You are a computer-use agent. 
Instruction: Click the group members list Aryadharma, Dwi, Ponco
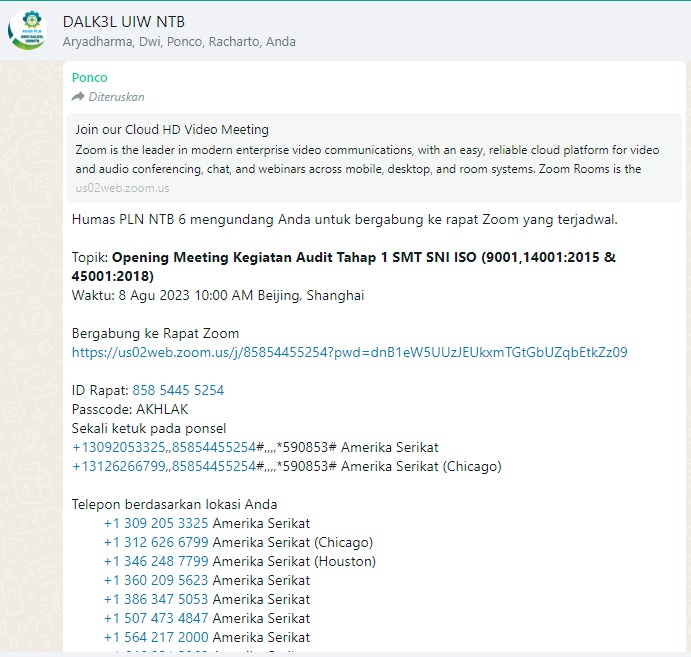click(x=179, y=41)
